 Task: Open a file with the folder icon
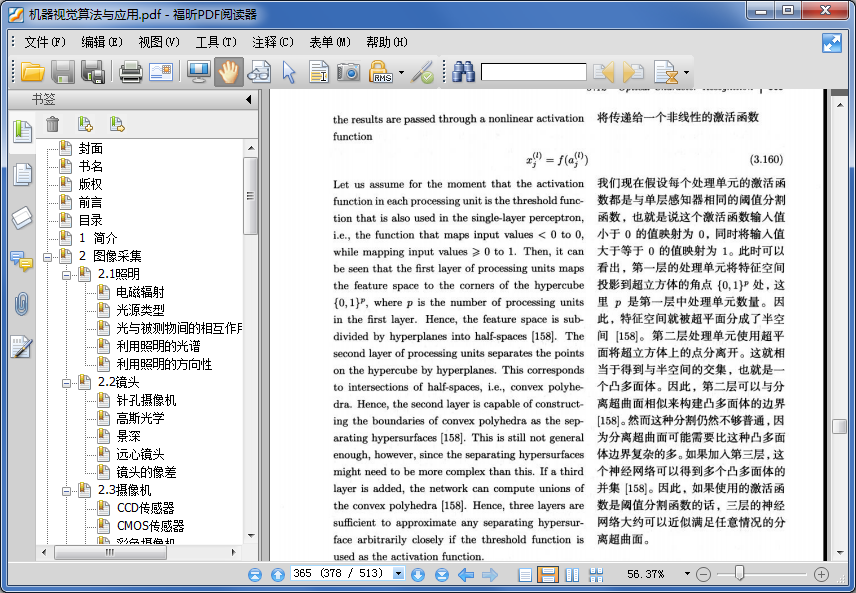32,72
